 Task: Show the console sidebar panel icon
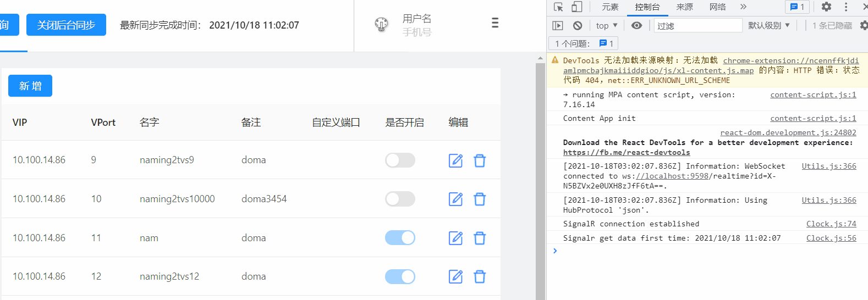click(x=558, y=25)
